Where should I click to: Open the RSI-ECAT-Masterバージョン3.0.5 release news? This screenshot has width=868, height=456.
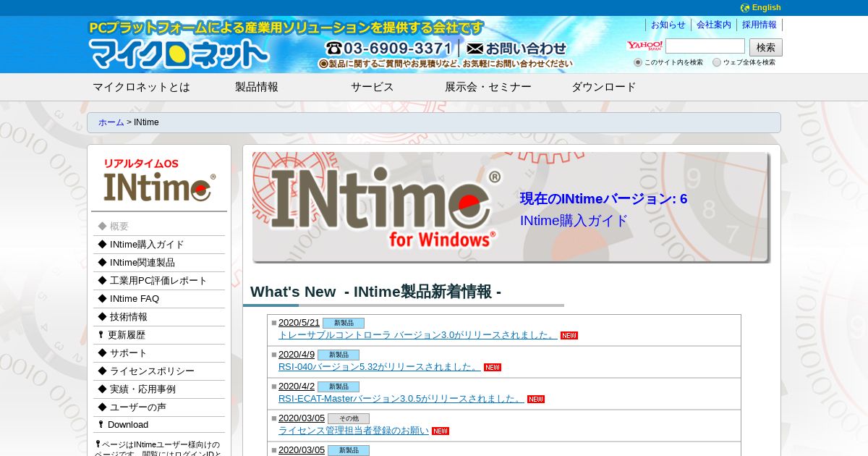coord(401,399)
